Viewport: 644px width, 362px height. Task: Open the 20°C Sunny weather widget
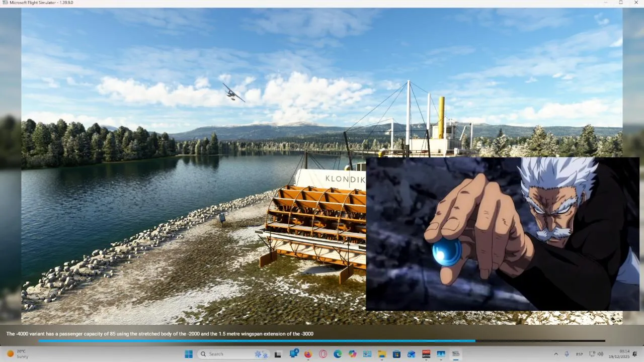click(17, 354)
